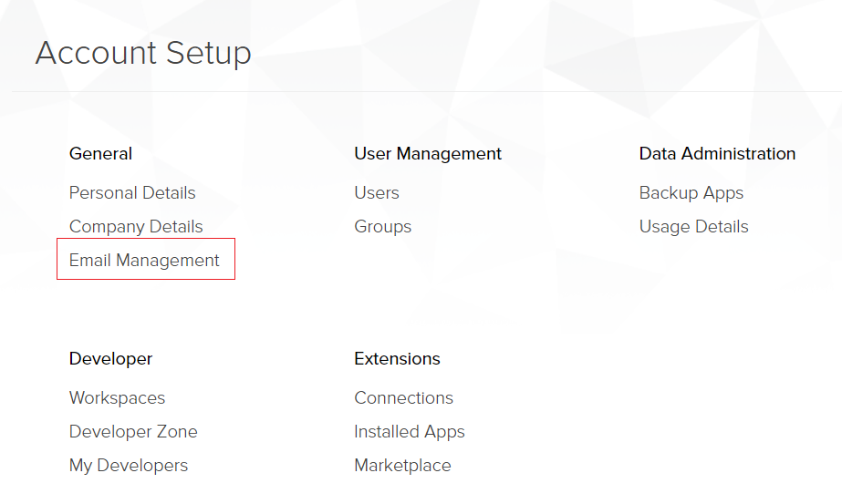Open Connections under Extensions
842x504 pixels.
pyautogui.click(x=404, y=397)
